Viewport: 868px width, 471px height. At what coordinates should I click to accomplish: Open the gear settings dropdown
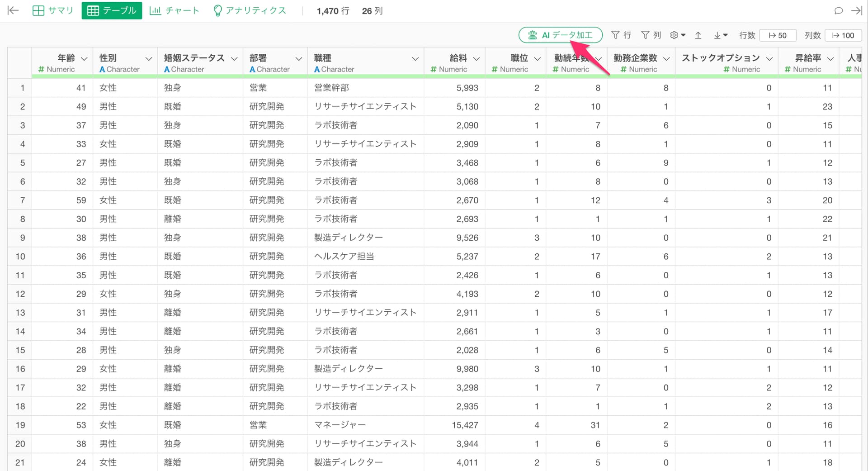click(677, 35)
